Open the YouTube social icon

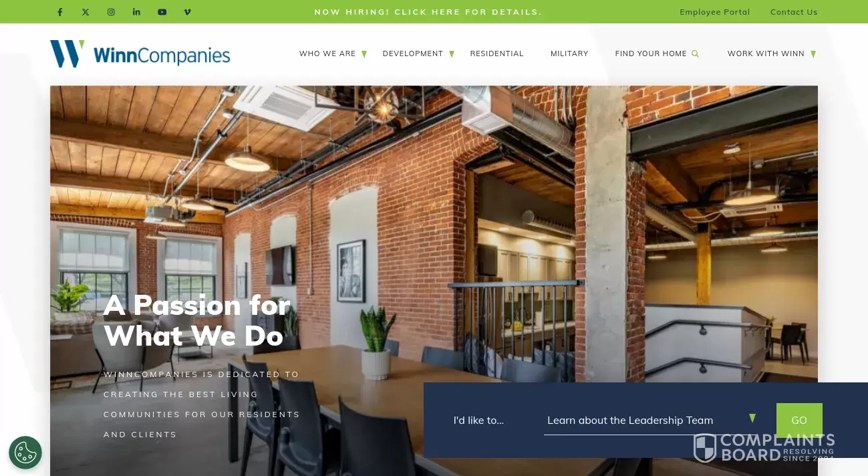pyautogui.click(x=162, y=12)
